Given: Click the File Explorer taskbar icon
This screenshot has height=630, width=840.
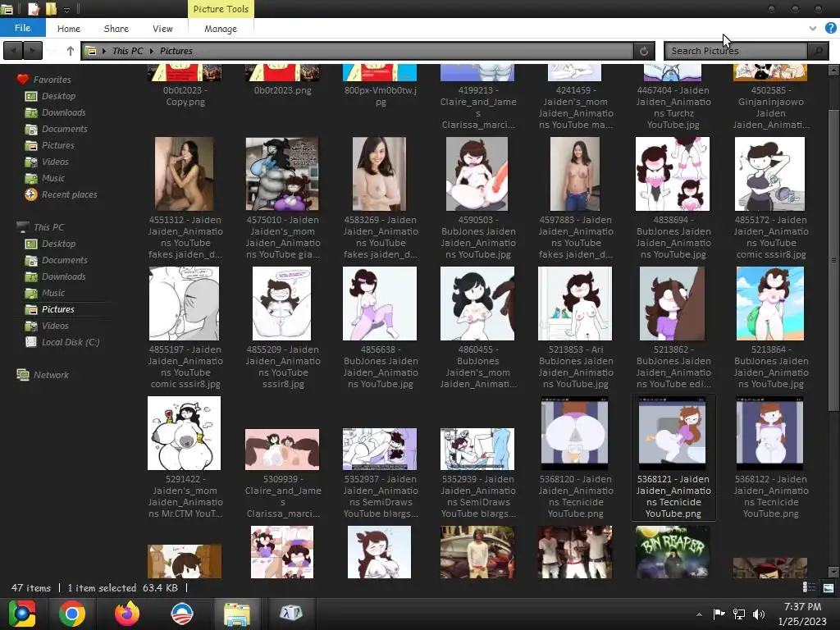Looking at the screenshot, I should (x=237, y=614).
